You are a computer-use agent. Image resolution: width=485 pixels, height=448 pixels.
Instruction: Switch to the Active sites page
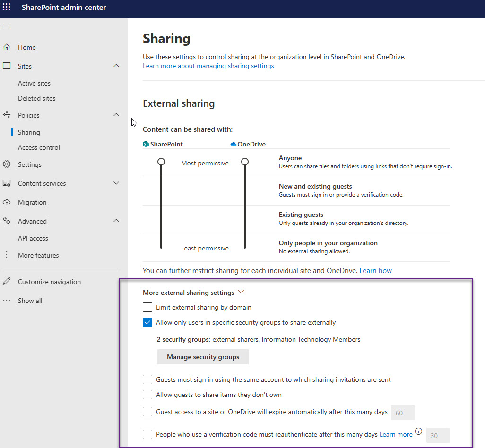34,83
